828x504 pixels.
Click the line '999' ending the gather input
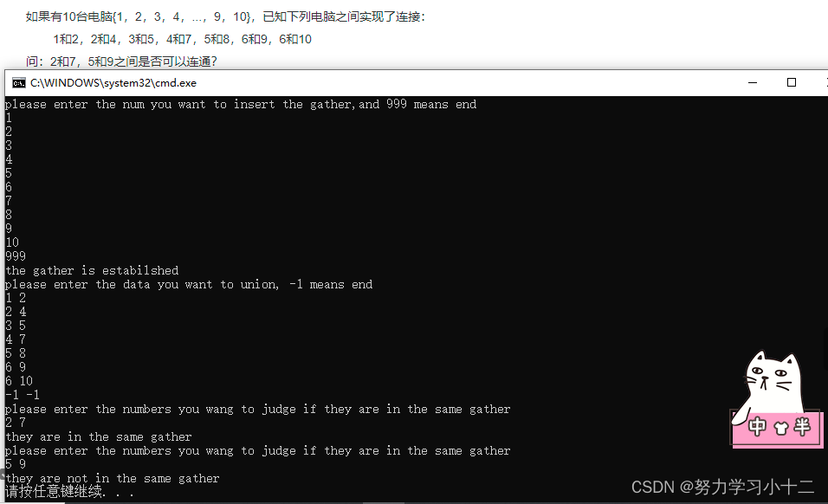16,256
